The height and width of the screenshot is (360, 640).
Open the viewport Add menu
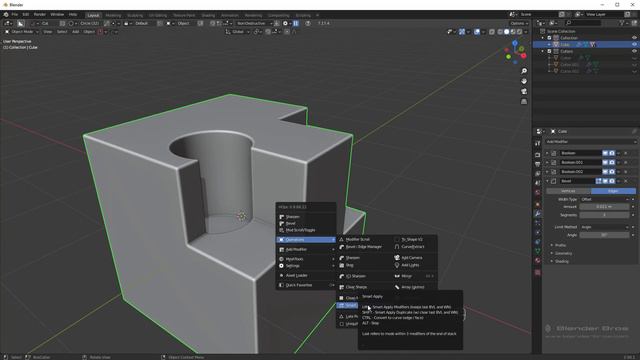[76, 31]
